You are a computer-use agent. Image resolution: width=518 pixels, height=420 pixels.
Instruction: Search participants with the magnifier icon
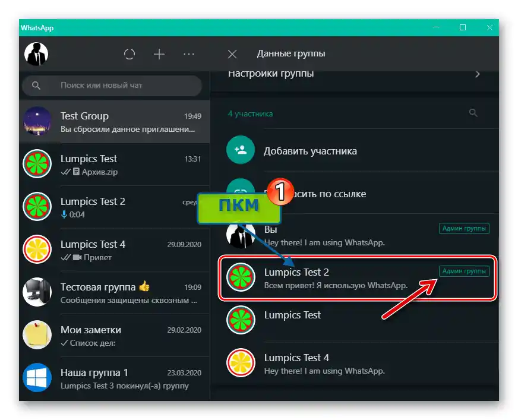(x=473, y=113)
